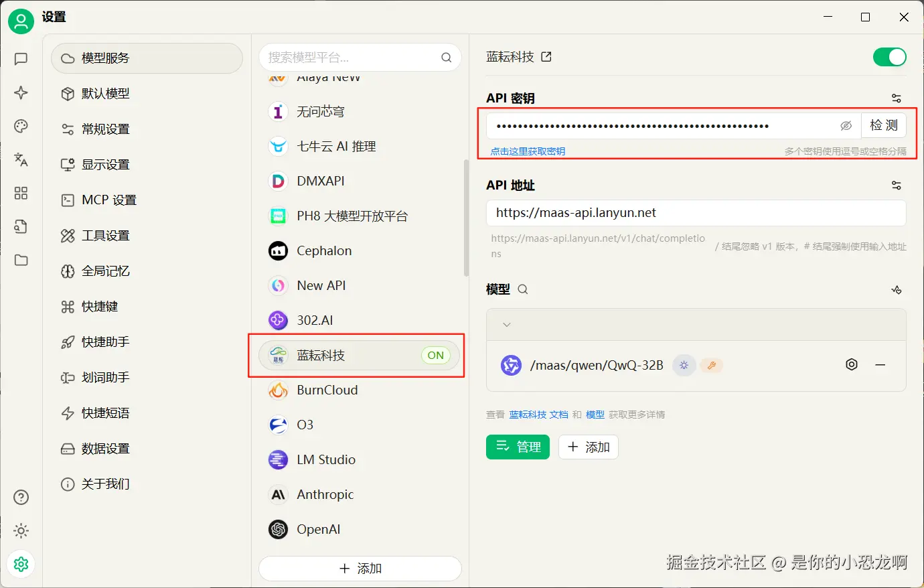Click 点击这里获取密钥 link

(528, 151)
